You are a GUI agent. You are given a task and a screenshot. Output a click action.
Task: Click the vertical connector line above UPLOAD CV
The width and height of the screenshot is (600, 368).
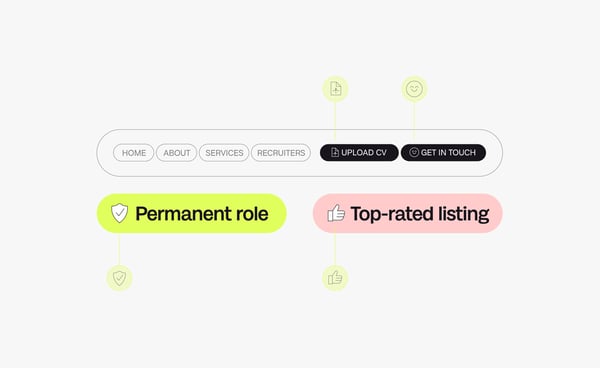tap(335, 122)
